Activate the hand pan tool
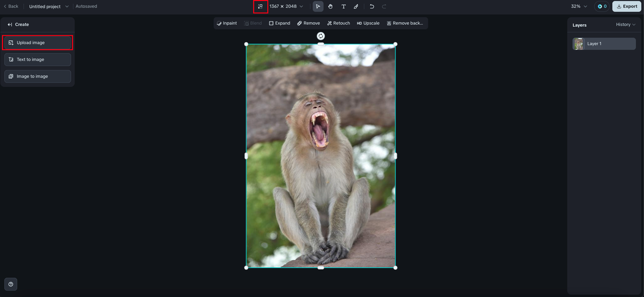The image size is (644, 297). pos(331,7)
